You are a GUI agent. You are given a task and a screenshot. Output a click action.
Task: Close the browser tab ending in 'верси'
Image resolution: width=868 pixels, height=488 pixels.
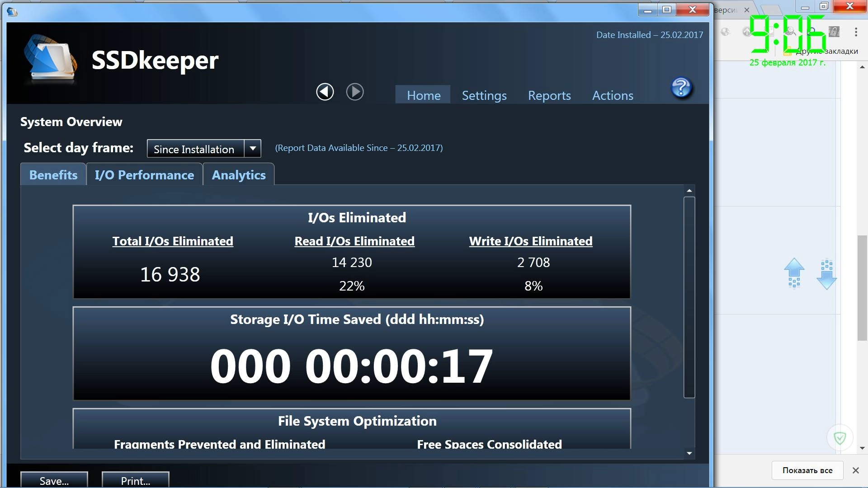coord(747,9)
